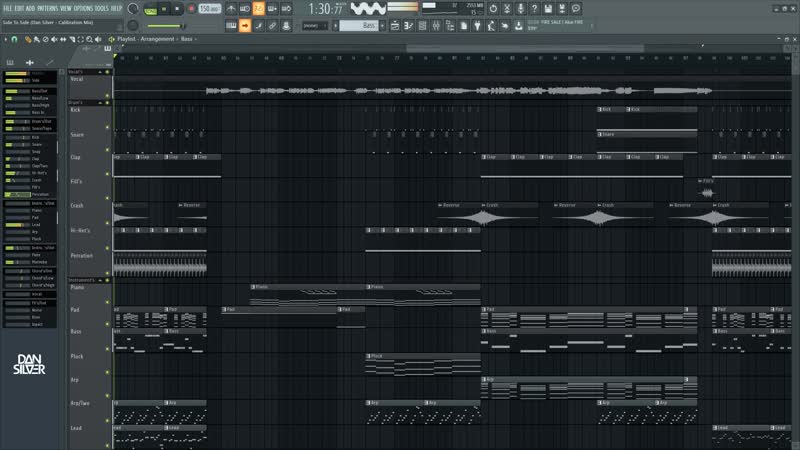Click the main volume slider
Image resolution: width=800 pixels, height=450 pixels.
(166, 26)
